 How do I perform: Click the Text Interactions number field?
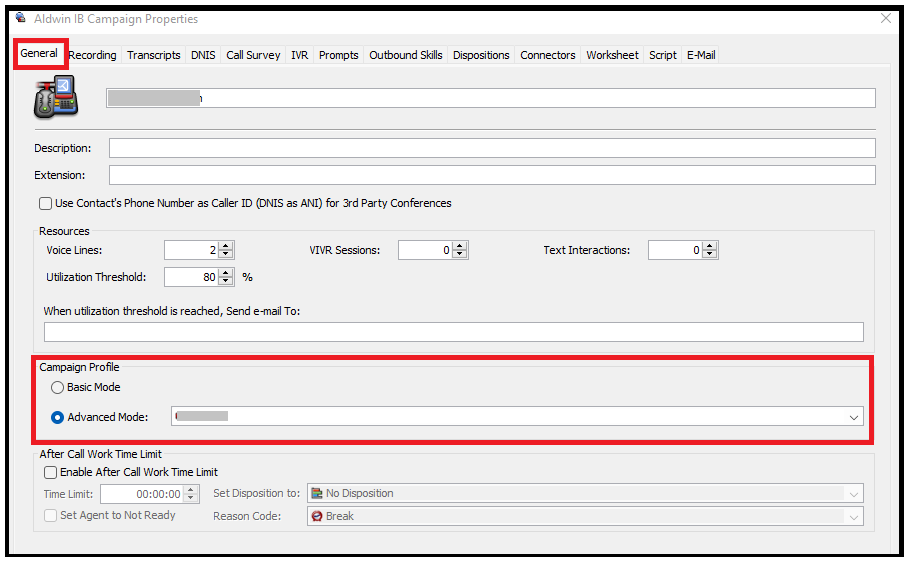(x=676, y=251)
